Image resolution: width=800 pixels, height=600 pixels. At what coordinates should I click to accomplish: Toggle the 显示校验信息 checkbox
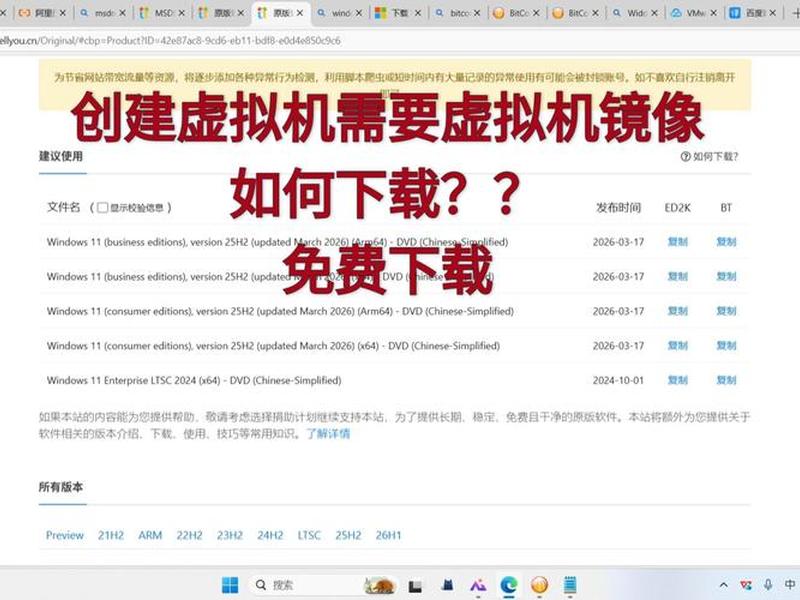click(x=103, y=207)
